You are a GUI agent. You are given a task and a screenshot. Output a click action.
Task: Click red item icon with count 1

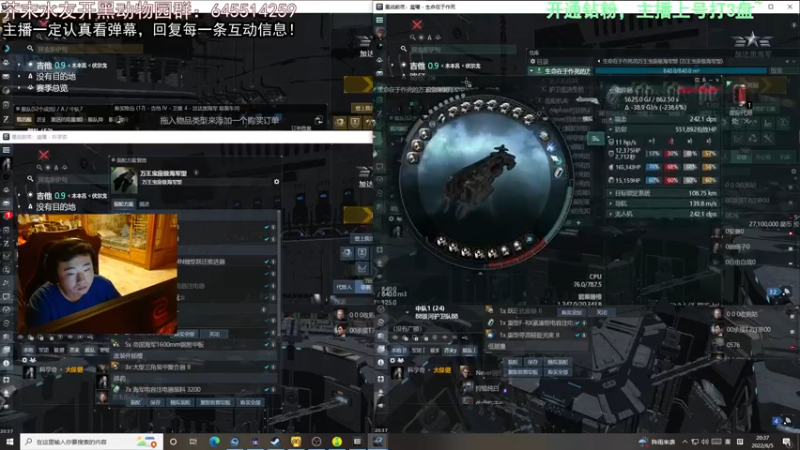pos(739,95)
